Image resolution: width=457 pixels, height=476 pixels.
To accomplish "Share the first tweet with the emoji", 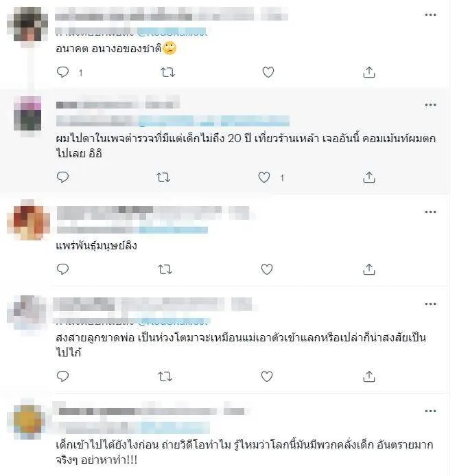I will click(369, 72).
